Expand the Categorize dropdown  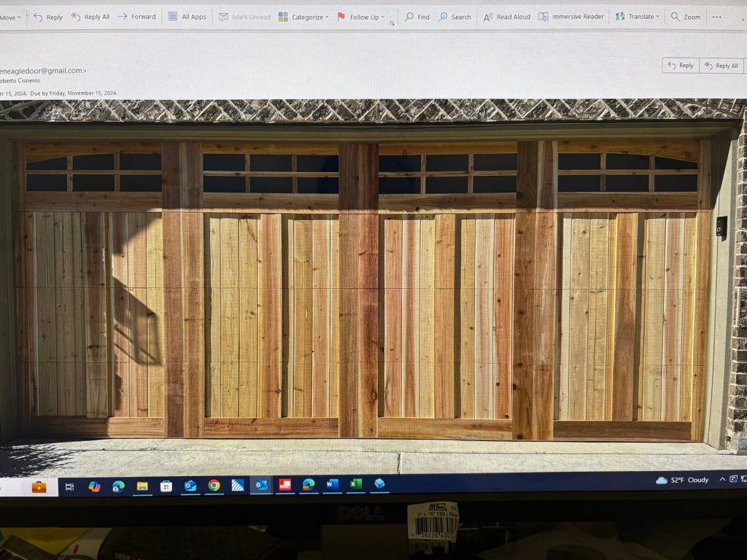pyautogui.click(x=303, y=16)
